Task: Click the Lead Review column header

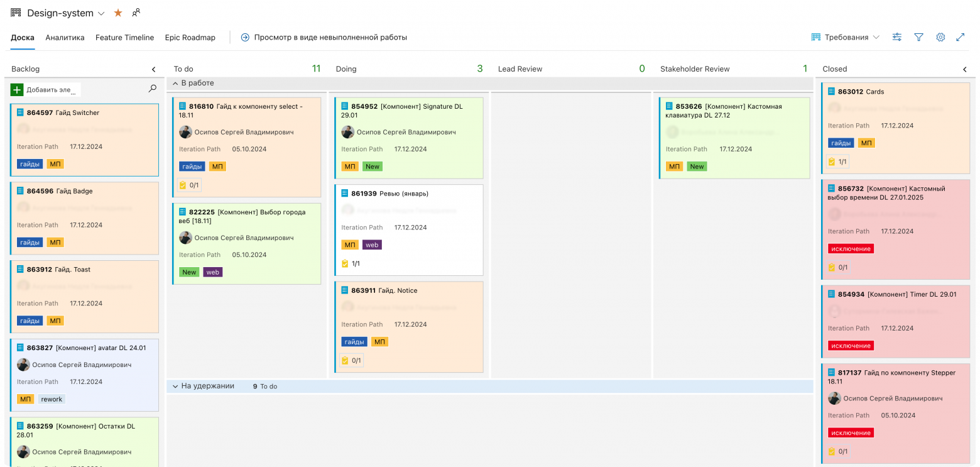Action: click(x=520, y=69)
